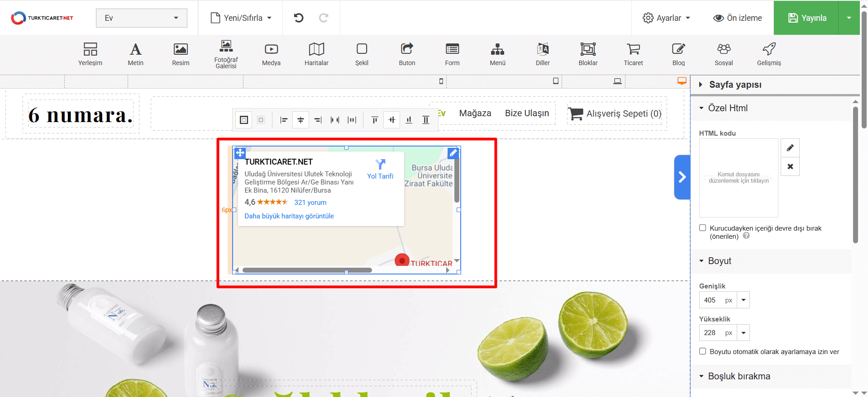Image resolution: width=868 pixels, height=397 pixels.
Task: Open the Ticaret commerce tool
Action: click(633, 54)
